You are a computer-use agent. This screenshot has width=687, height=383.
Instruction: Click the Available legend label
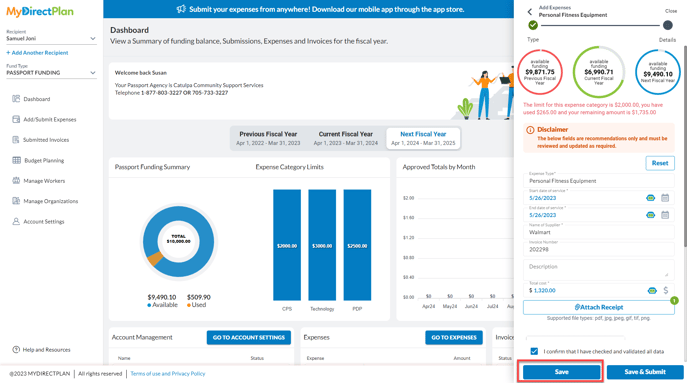coord(163,305)
